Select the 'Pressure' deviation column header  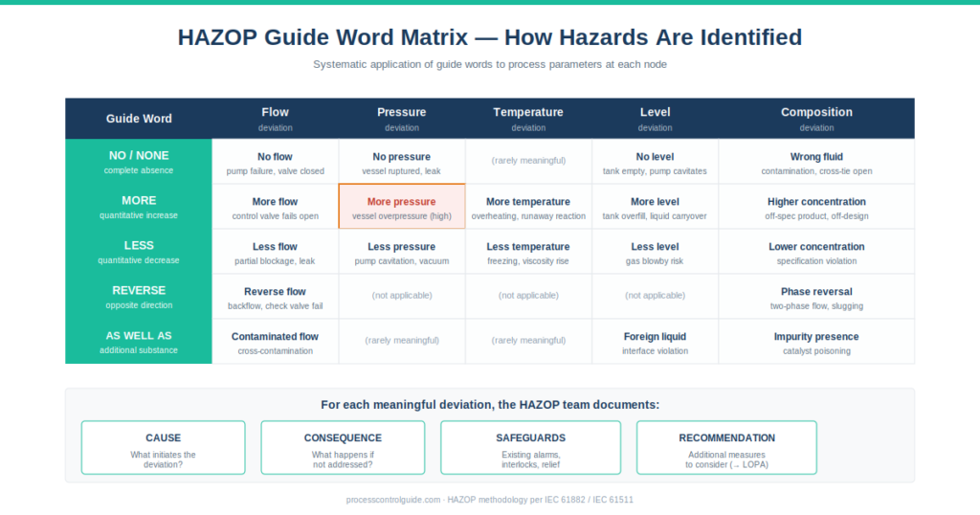(x=402, y=118)
